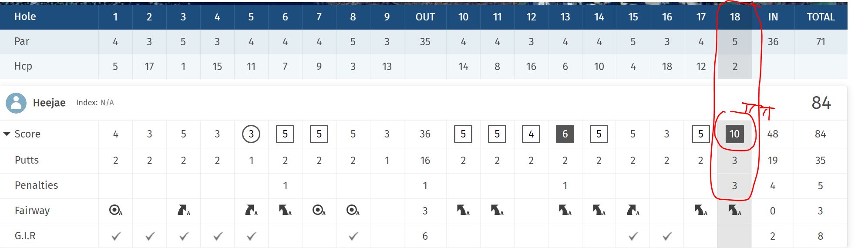868x248 pixels.
Task: Click hole 6 fairway missed-left arrow icon
Action: (285, 211)
